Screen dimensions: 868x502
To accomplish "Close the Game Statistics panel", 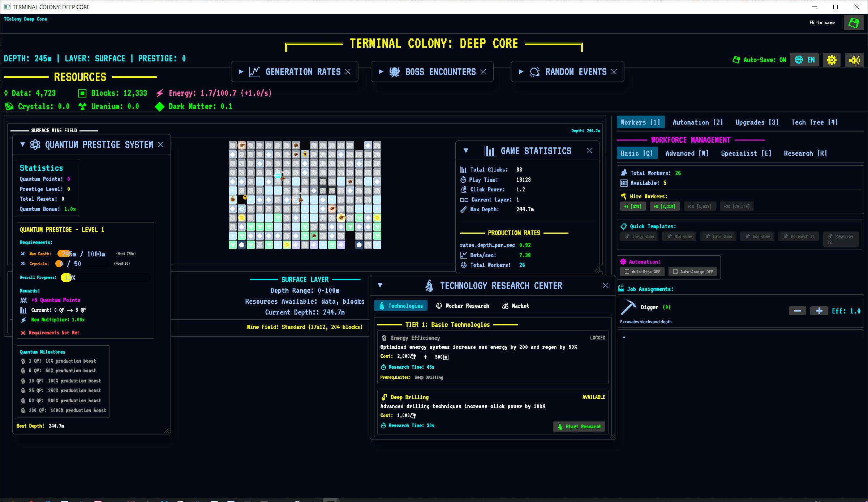I will point(589,151).
